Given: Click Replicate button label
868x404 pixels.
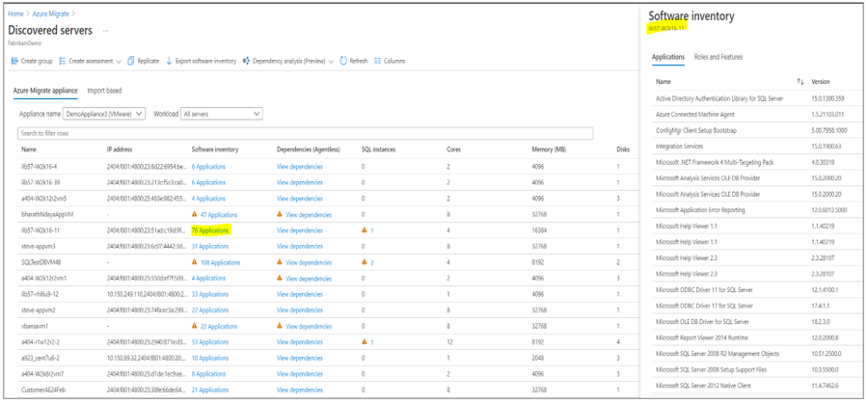Looking at the screenshot, I should point(149,61).
